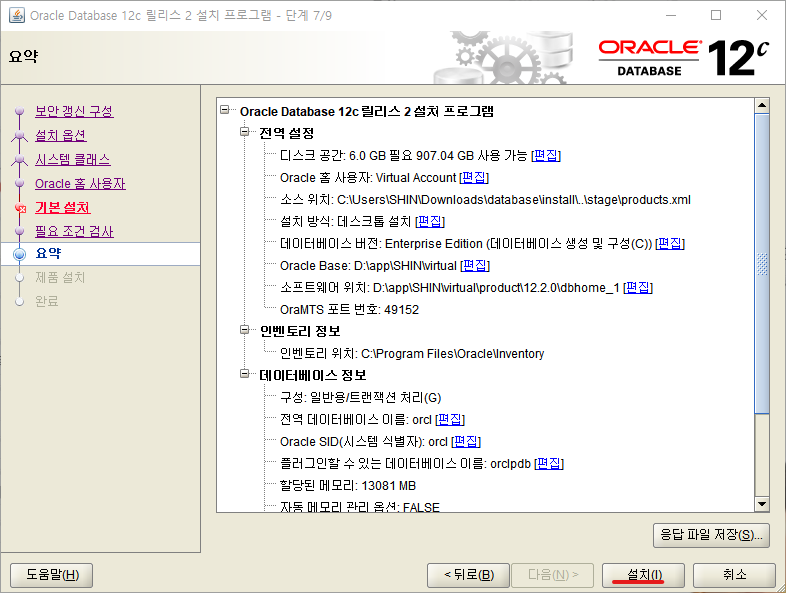Edit the 소프트웨어 위치 path
786x593 pixels.
pos(638,287)
